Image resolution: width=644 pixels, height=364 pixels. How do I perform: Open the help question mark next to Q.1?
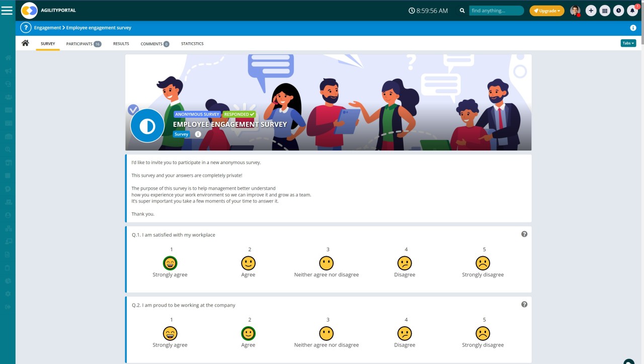(x=524, y=234)
